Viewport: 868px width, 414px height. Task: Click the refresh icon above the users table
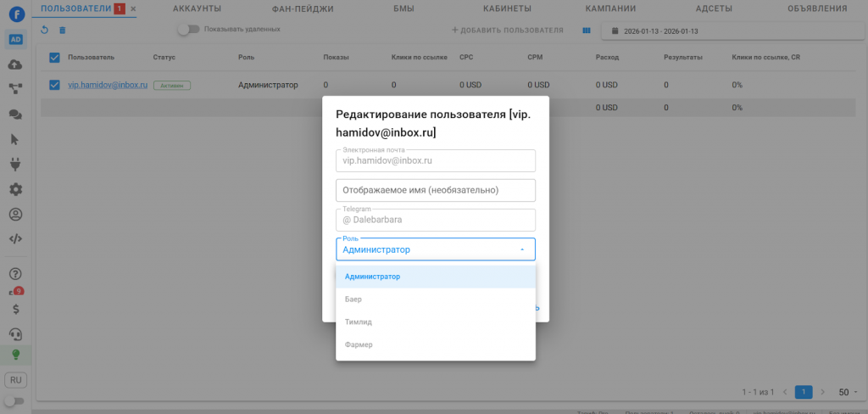click(45, 31)
